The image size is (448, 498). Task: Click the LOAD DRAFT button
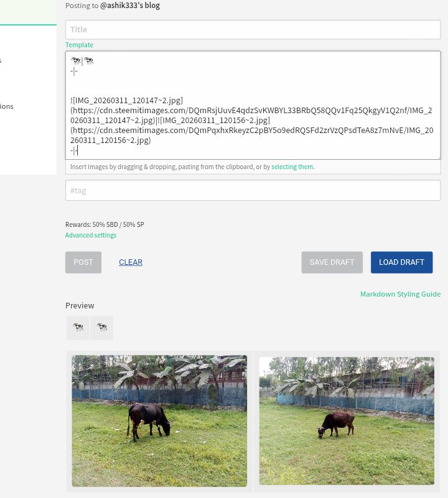401,262
